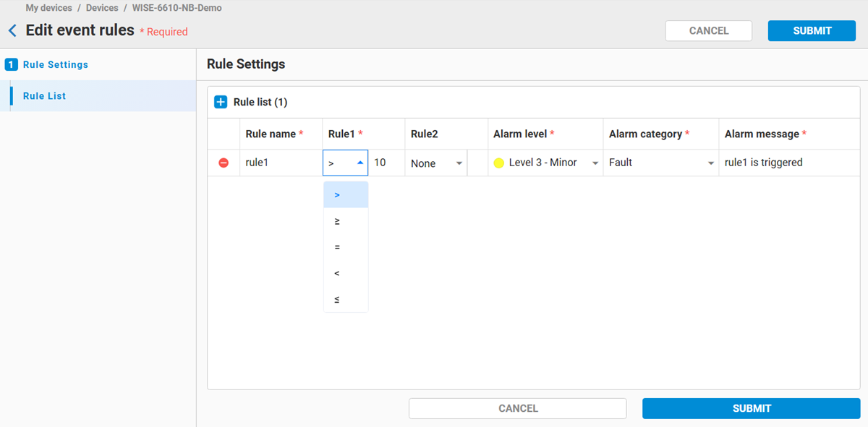Choose the greater-than-or-equal operator option
Image resolution: width=868 pixels, height=427 pixels.
click(346, 221)
